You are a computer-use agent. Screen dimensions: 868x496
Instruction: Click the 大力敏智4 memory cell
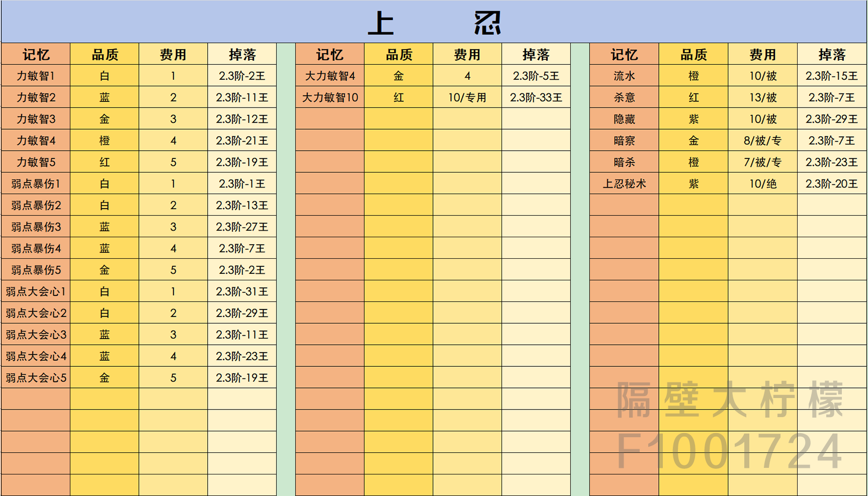pos(330,76)
